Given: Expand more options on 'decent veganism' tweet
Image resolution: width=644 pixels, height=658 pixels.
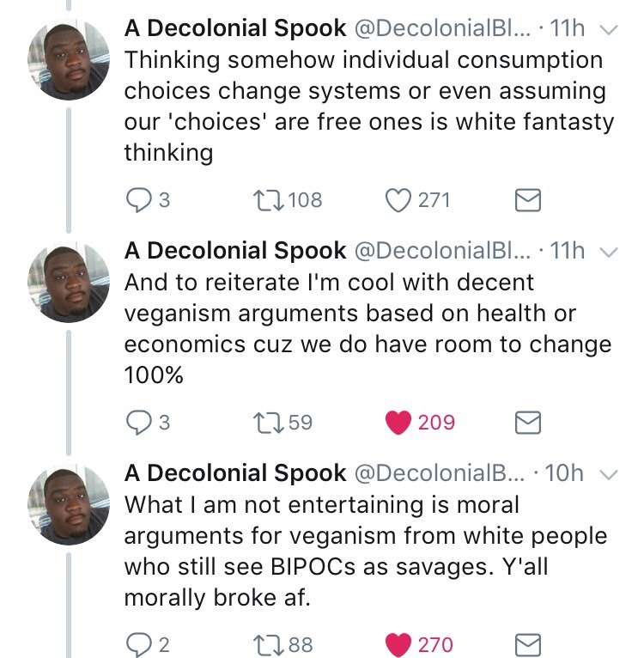Looking at the screenshot, I should click(x=608, y=252).
